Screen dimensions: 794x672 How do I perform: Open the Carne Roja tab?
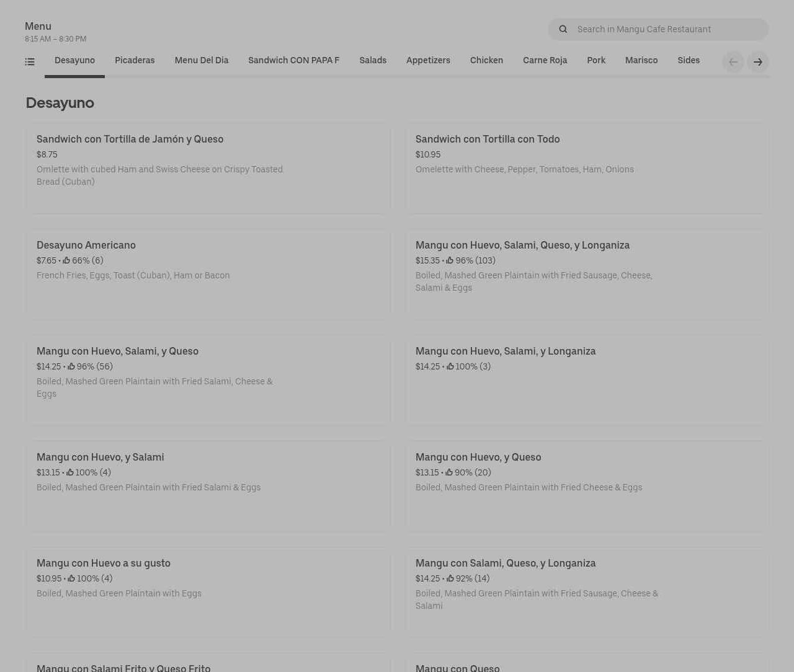[x=545, y=61]
